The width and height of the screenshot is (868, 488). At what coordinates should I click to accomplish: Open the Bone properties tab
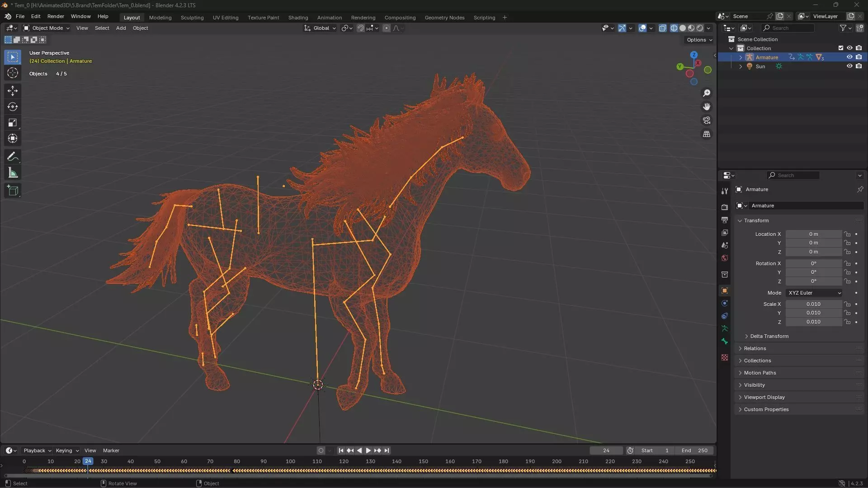pos(725,341)
